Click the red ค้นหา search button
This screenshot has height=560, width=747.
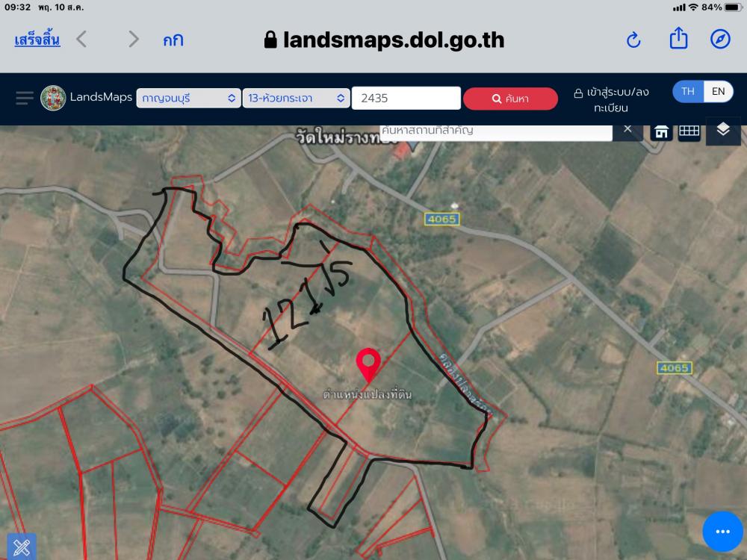(510, 99)
